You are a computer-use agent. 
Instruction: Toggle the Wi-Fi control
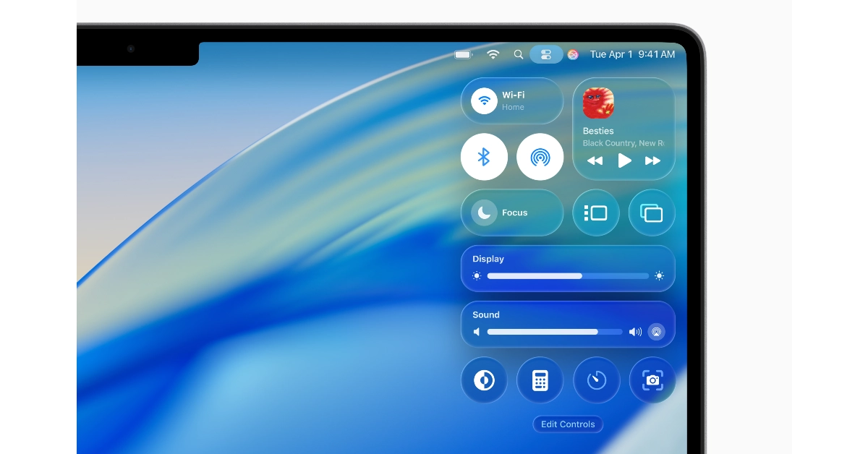click(484, 100)
